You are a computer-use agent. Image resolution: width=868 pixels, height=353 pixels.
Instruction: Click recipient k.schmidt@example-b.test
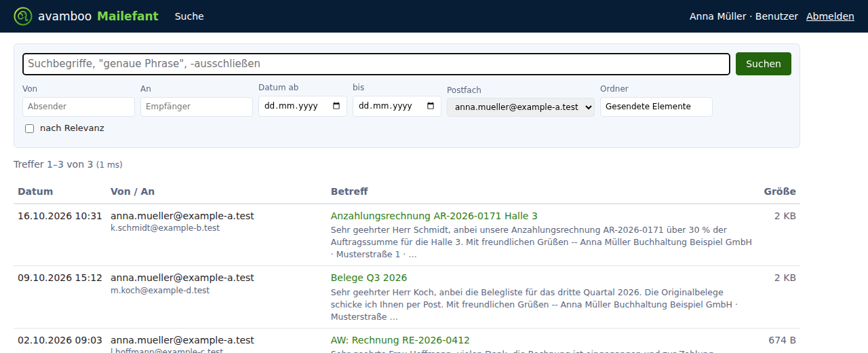[x=165, y=228]
